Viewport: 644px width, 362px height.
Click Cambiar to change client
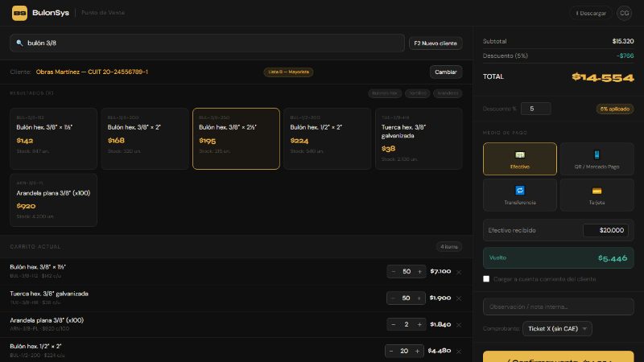click(x=446, y=72)
